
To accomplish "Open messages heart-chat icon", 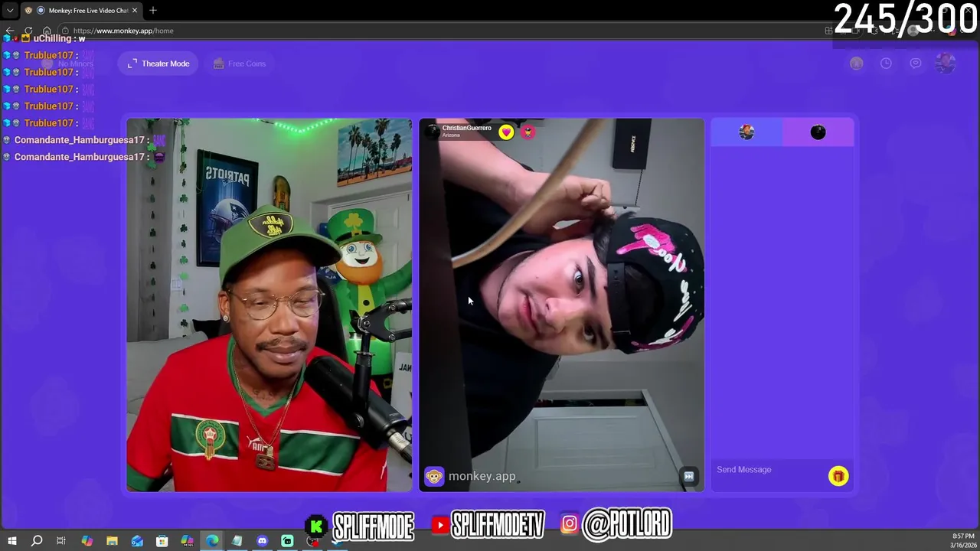I will tap(916, 64).
